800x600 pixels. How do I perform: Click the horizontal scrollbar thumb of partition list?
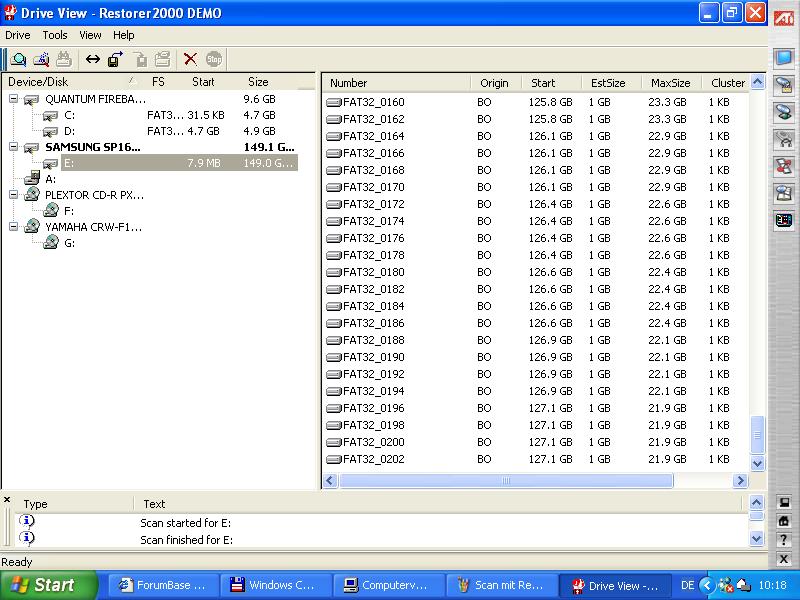(x=506, y=481)
